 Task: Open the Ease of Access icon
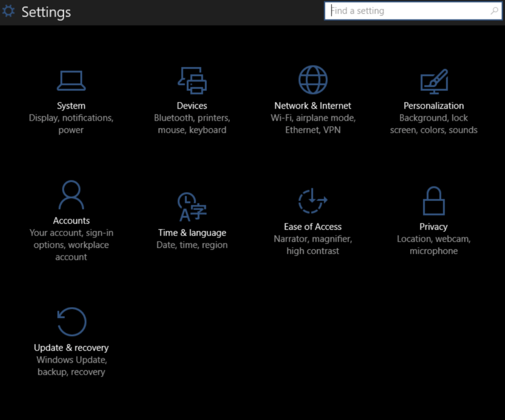pos(312,200)
